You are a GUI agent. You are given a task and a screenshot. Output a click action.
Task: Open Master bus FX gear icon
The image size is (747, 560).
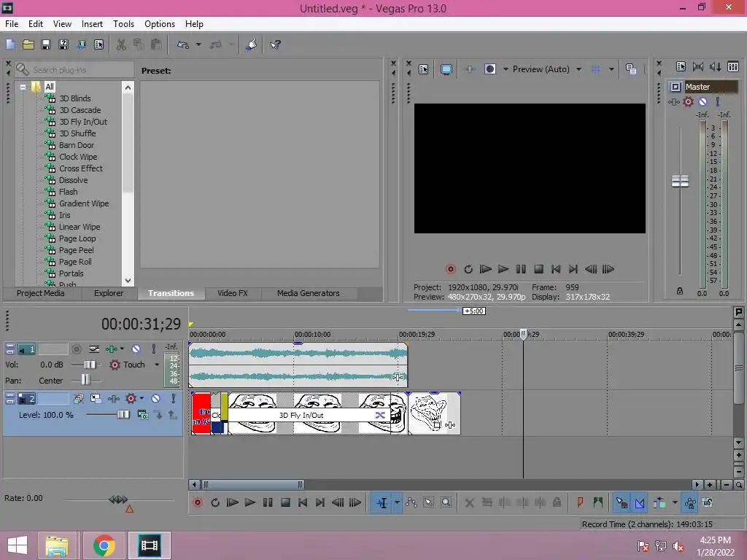click(x=688, y=101)
